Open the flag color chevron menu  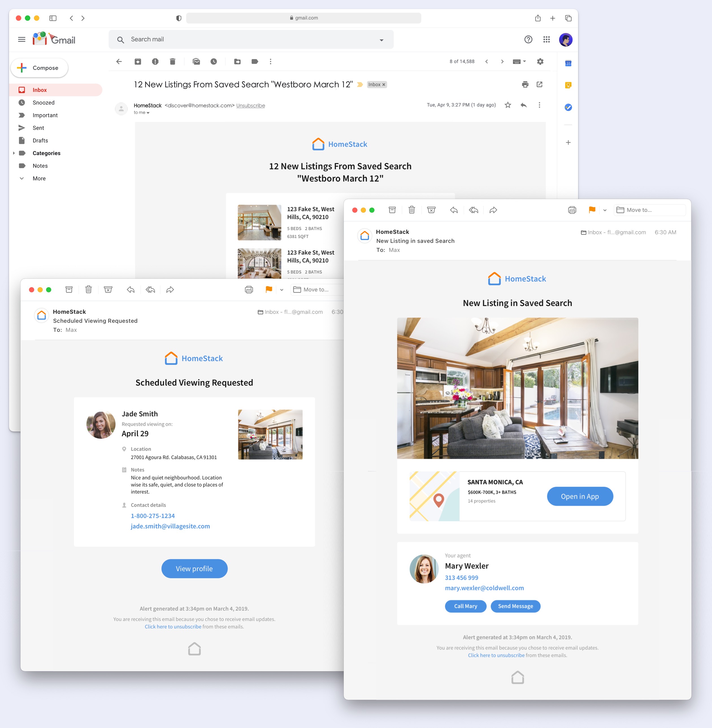604,210
